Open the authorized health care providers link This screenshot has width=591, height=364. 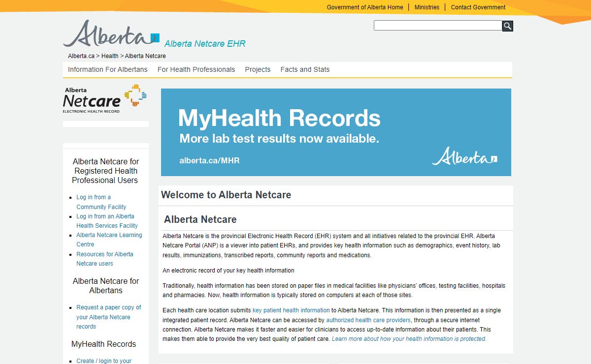click(368, 320)
